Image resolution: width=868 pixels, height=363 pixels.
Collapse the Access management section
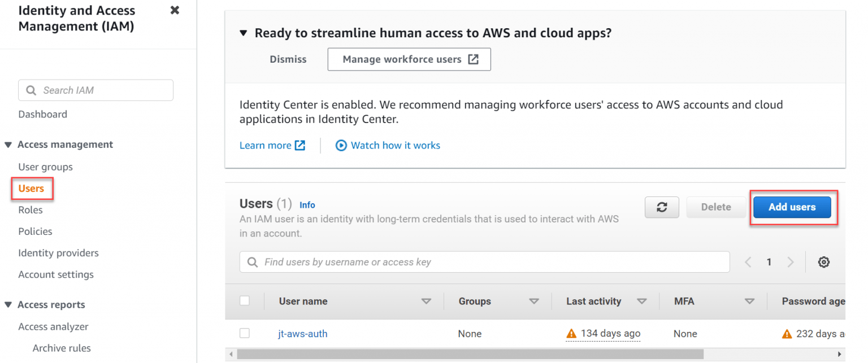point(8,145)
